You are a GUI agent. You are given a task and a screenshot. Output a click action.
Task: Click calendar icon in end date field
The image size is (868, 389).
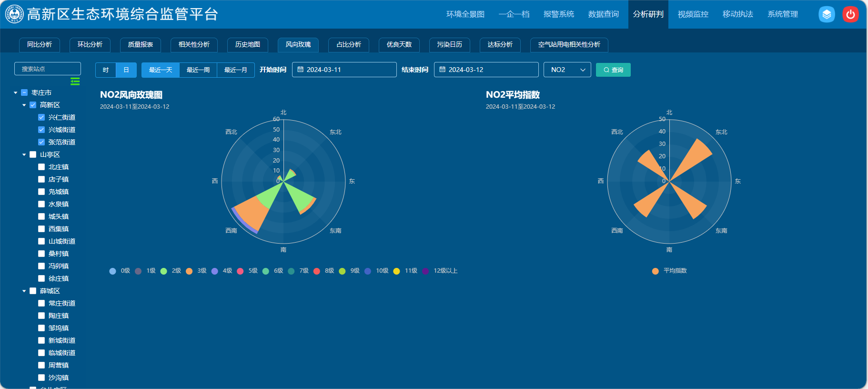pos(443,70)
